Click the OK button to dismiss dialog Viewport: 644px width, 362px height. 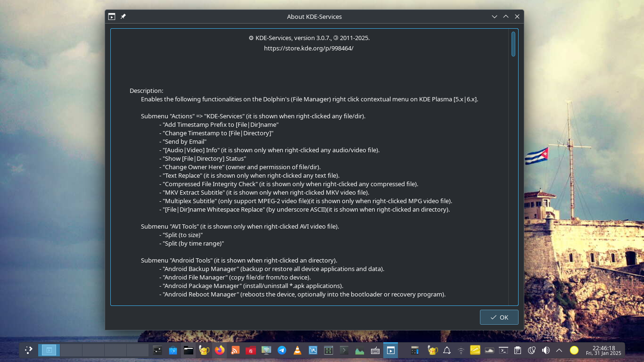499,317
